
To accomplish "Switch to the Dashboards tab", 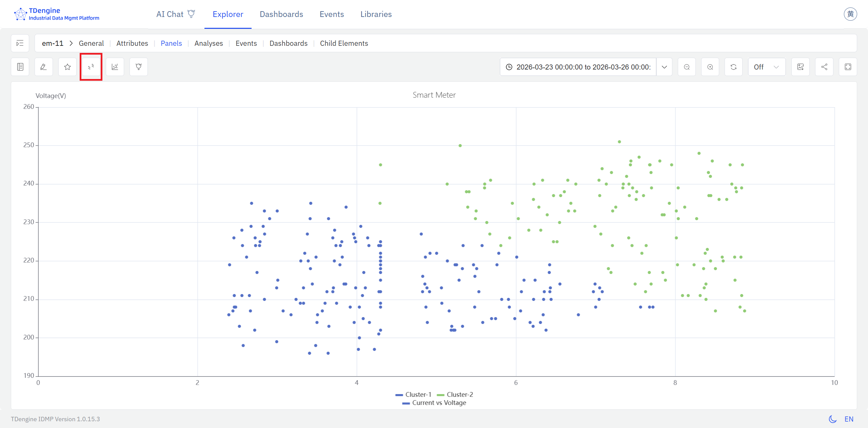I will tap(281, 14).
